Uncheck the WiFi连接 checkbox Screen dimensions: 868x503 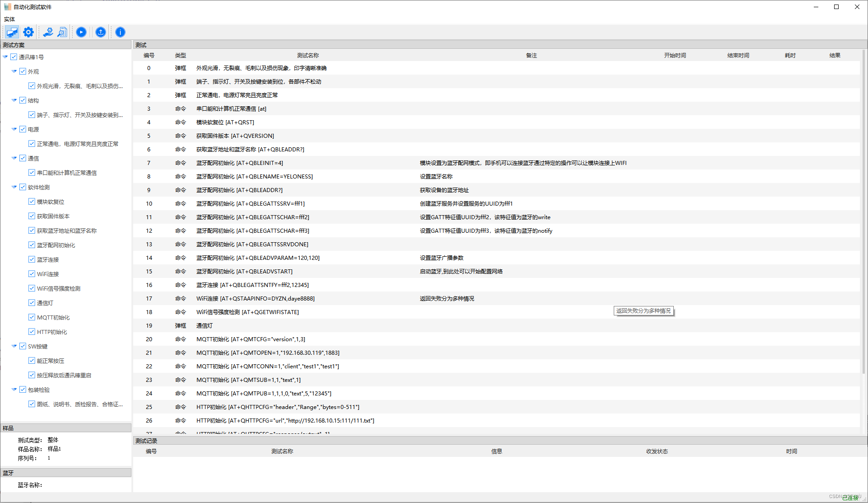(32, 274)
